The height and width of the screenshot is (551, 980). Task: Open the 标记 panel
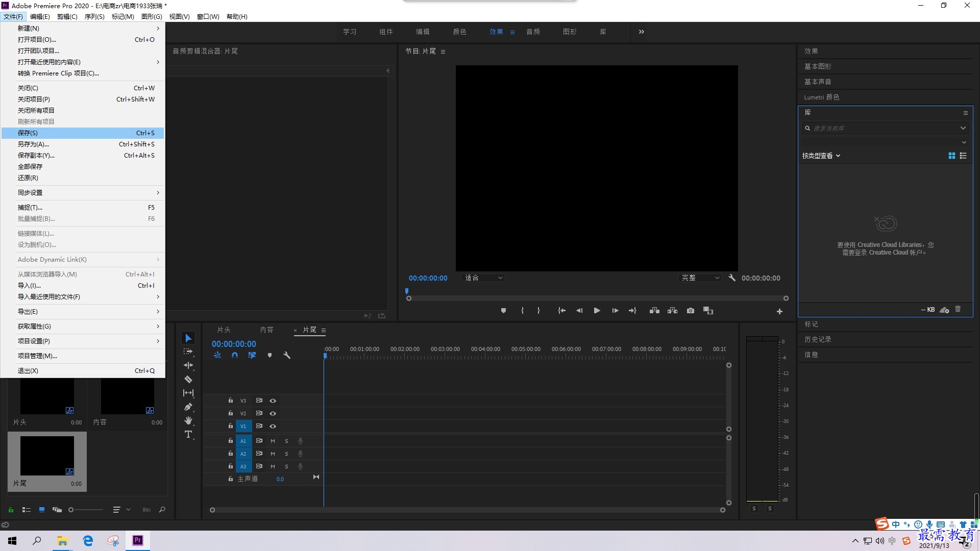pyautogui.click(x=811, y=324)
